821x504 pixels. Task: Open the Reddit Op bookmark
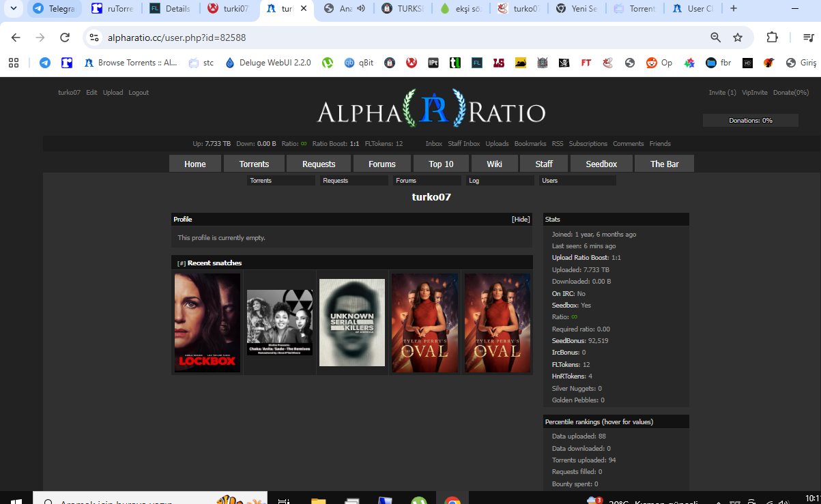click(659, 63)
